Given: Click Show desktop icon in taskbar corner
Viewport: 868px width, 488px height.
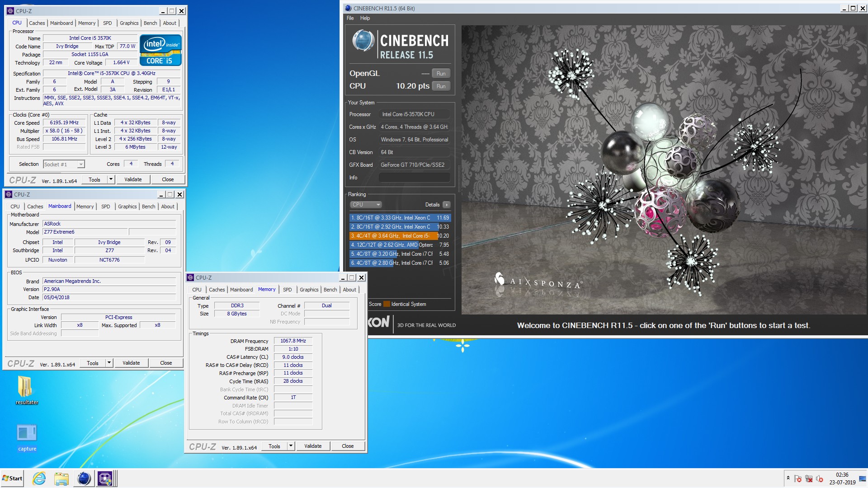Looking at the screenshot, I should click(863, 479).
